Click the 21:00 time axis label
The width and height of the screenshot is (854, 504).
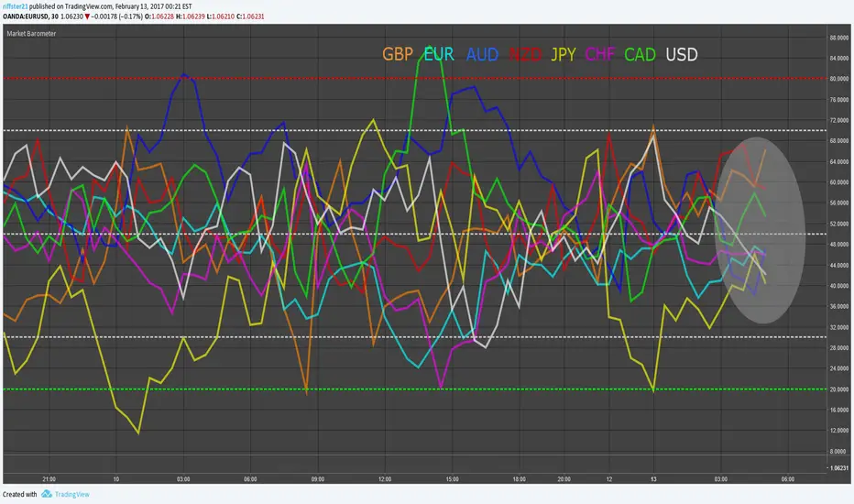pyautogui.click(x=49, y=479)
